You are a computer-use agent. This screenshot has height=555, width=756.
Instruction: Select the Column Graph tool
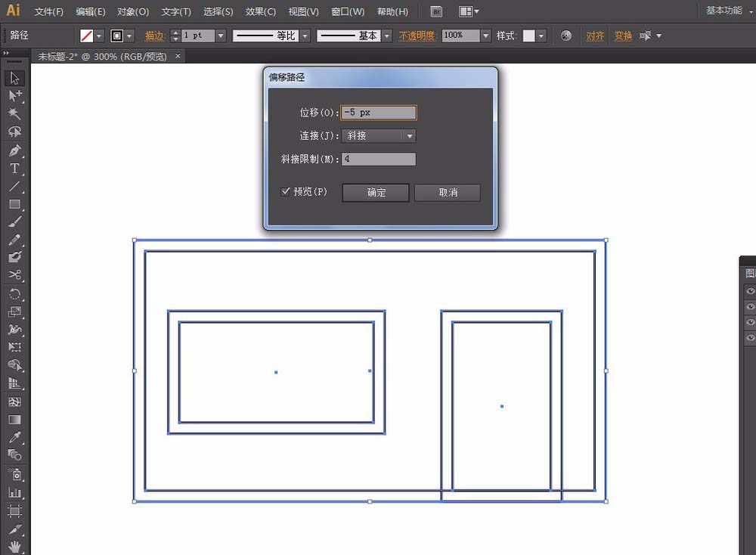(14, 493)
